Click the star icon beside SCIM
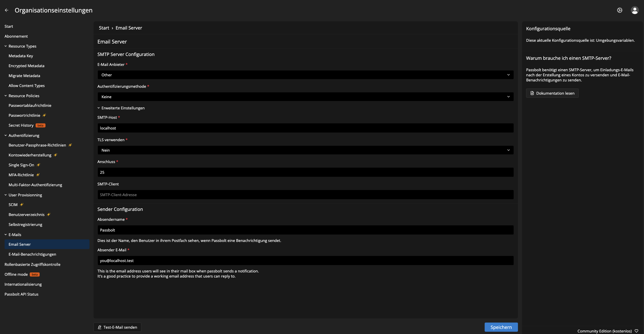Image resolution: width=644 pixels, height=334 pixels. (22, 205)
